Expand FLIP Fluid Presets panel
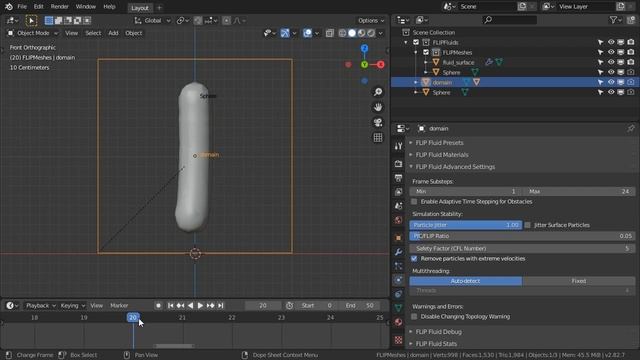The height and width of the screenshot is (360, 640). pos(439,143)
